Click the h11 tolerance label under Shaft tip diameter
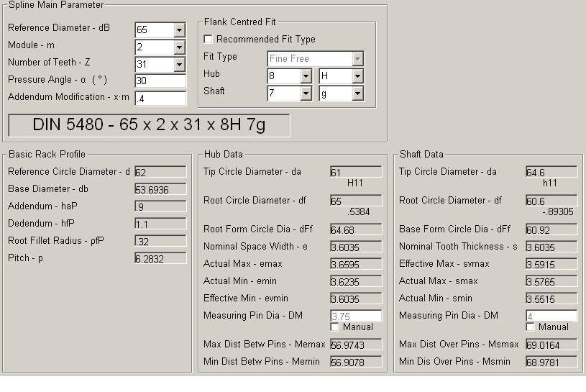 (550, 183)
